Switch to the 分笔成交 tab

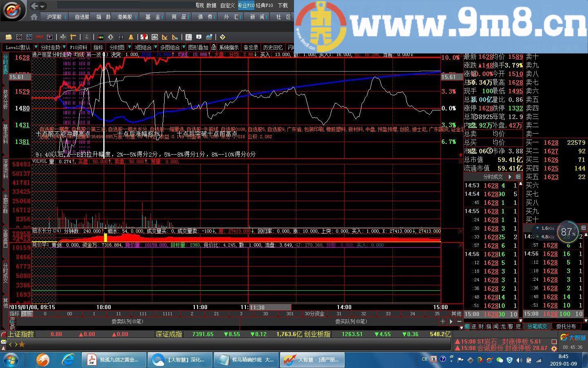tap(537, 326)
